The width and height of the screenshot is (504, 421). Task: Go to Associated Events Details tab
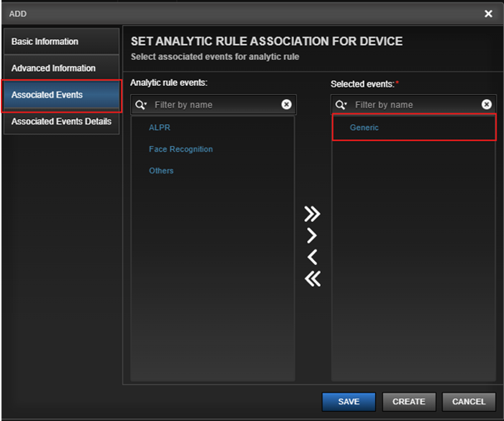62,122
